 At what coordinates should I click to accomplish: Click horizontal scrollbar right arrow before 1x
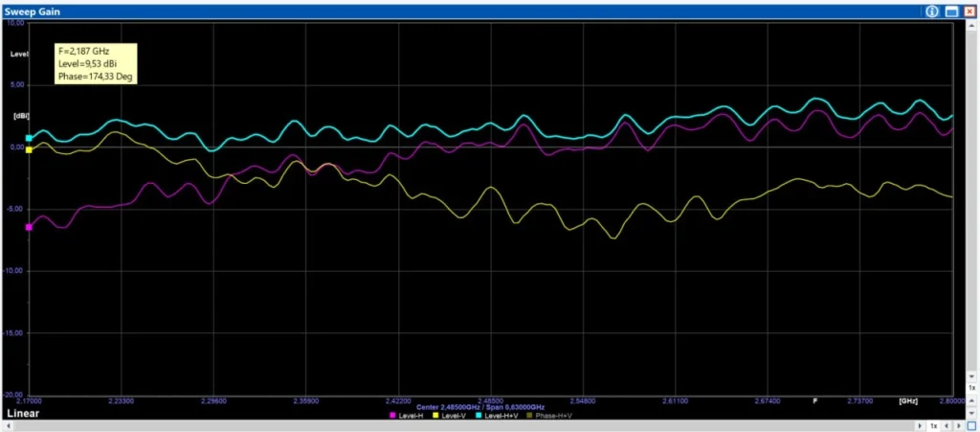(x=920, y=425)
